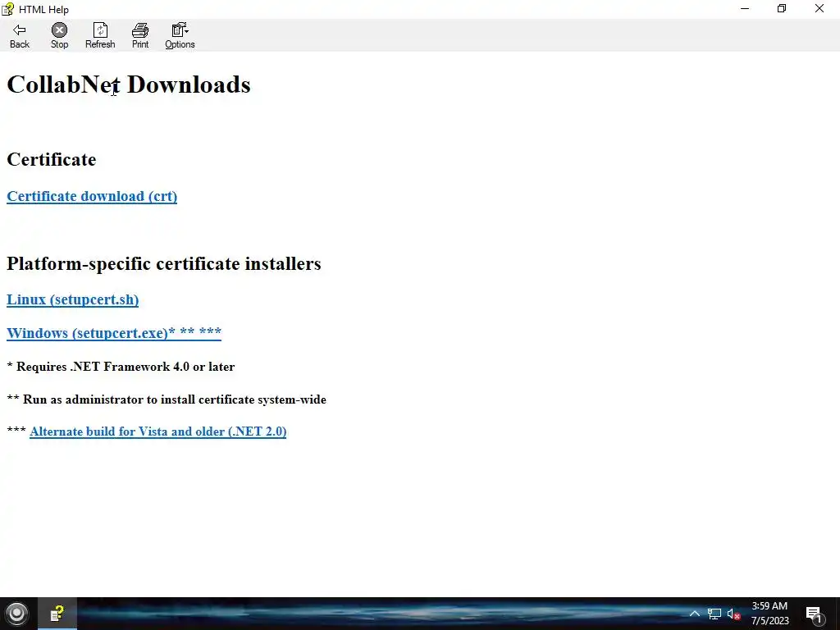Viewport: 840px width, 630px height.
Task: Print the current help page
Action: (140, 36)
